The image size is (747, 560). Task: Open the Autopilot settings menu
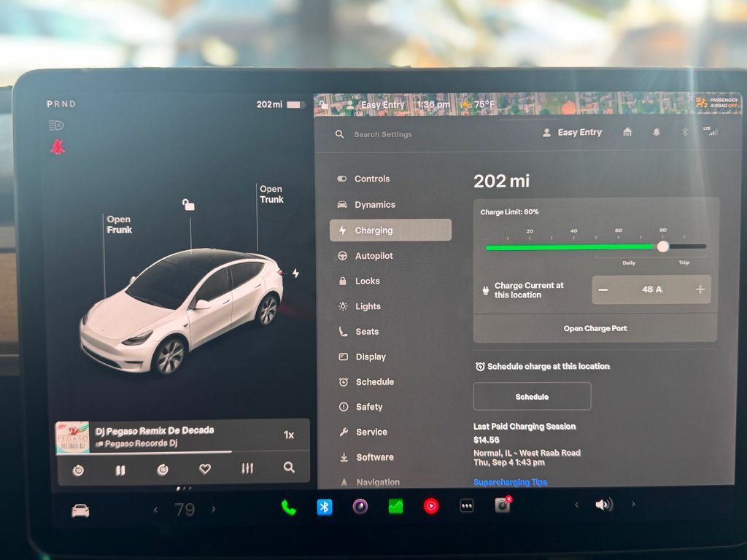(x=365, y=256)
